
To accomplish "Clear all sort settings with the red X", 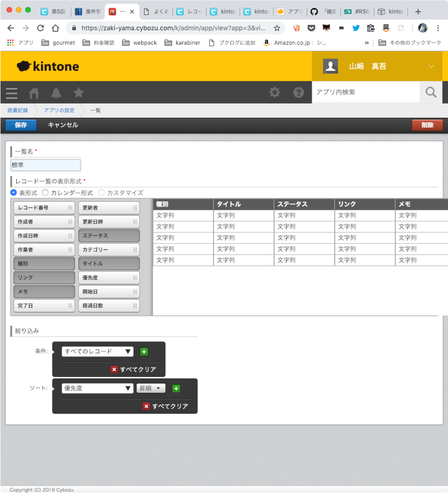I will click(x=146, y=406).
